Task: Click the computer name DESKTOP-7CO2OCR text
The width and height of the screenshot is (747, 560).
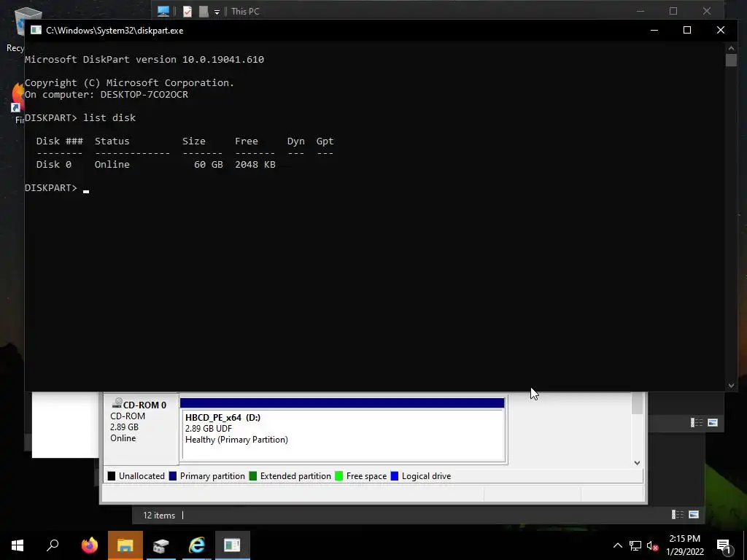Action: tap(144, 95)
